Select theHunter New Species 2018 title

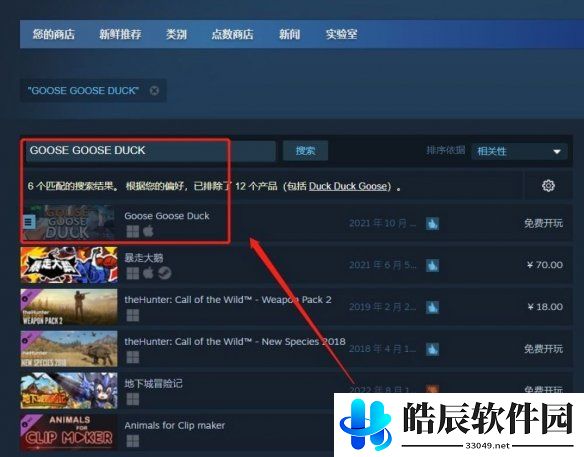click(235, 342)
